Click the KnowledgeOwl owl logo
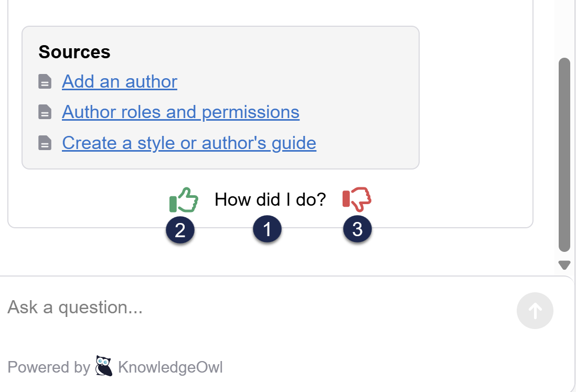The width and height of the screenshot is (576, 392). click(104, 366)
